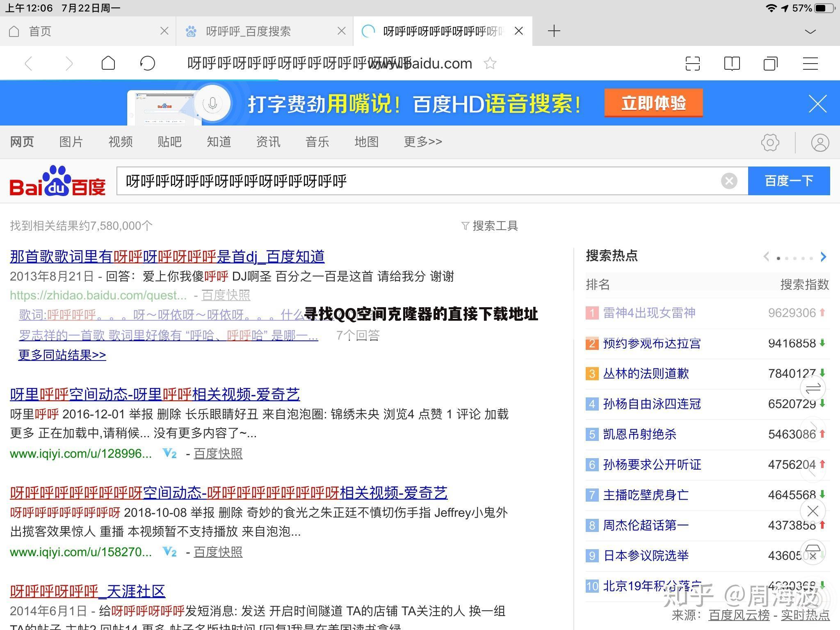840x630 pixels.
Task: Open the user account icon
Action: (820, 143)
